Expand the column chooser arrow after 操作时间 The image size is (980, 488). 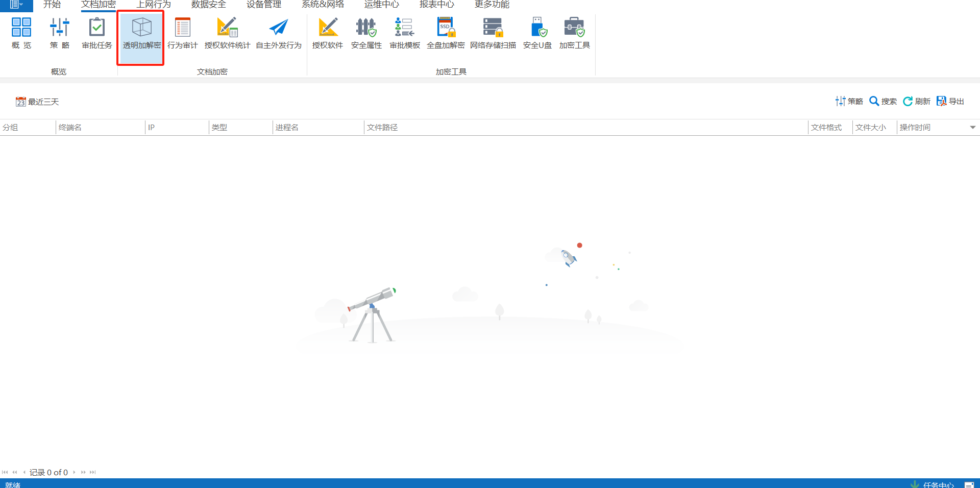(973, 127)
